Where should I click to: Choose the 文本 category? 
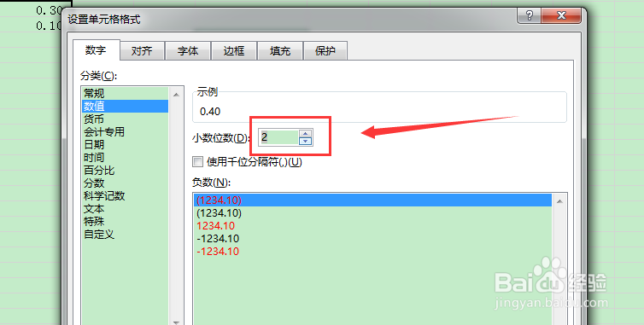[126, 208]
